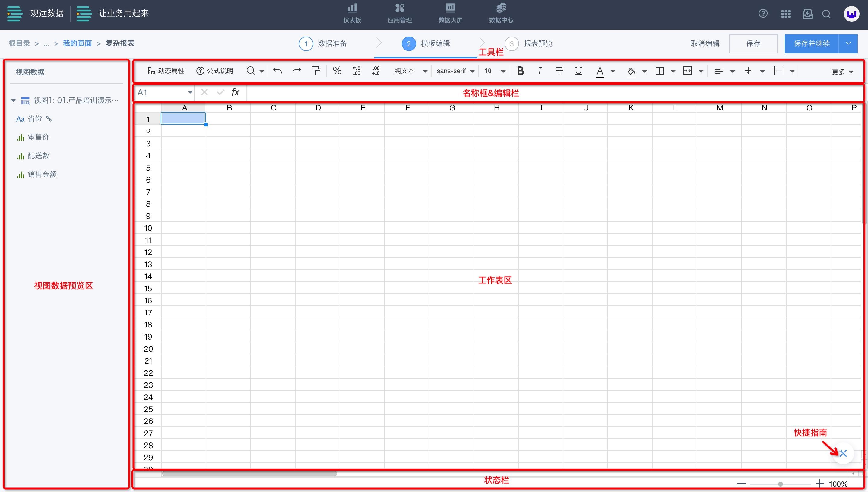Open the 保存并继续 dropdown arrow
Image resolution: width=868 pixels, height=492 pixels.
point(848,43)
